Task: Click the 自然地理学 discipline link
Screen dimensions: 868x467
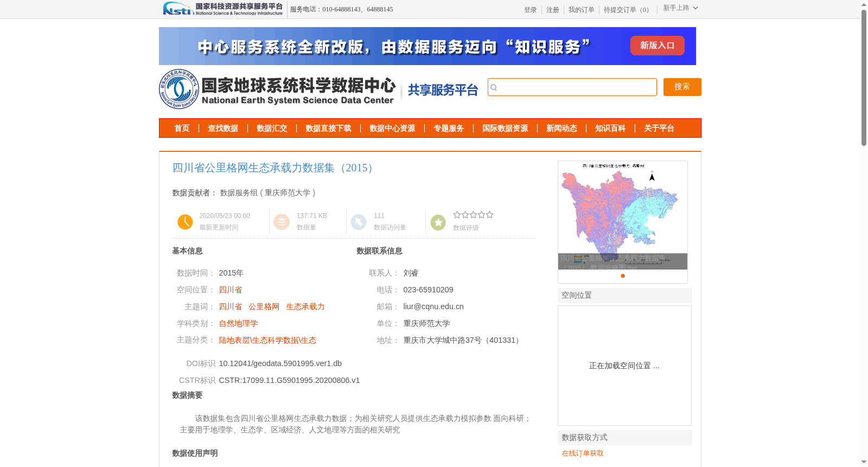Action: [239, 323]
